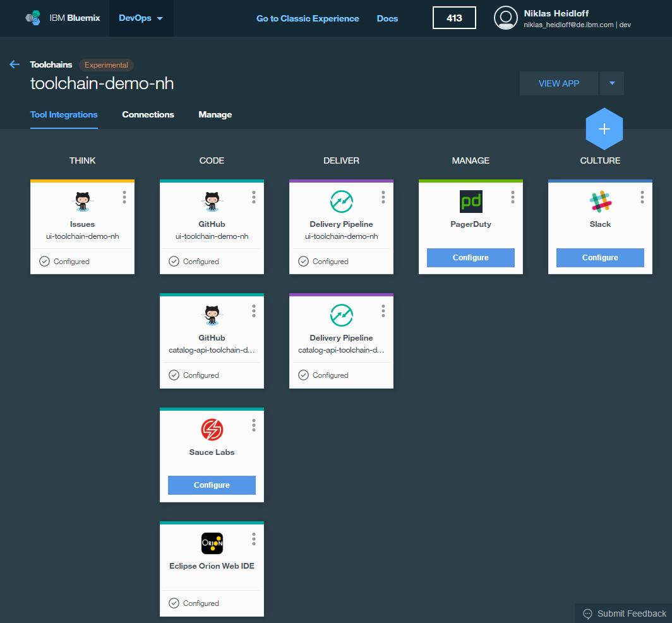The height and width of the screenshot is (623, 672).
Task: Open the Issues card three-dot menu
Action: tap(124, 197)
